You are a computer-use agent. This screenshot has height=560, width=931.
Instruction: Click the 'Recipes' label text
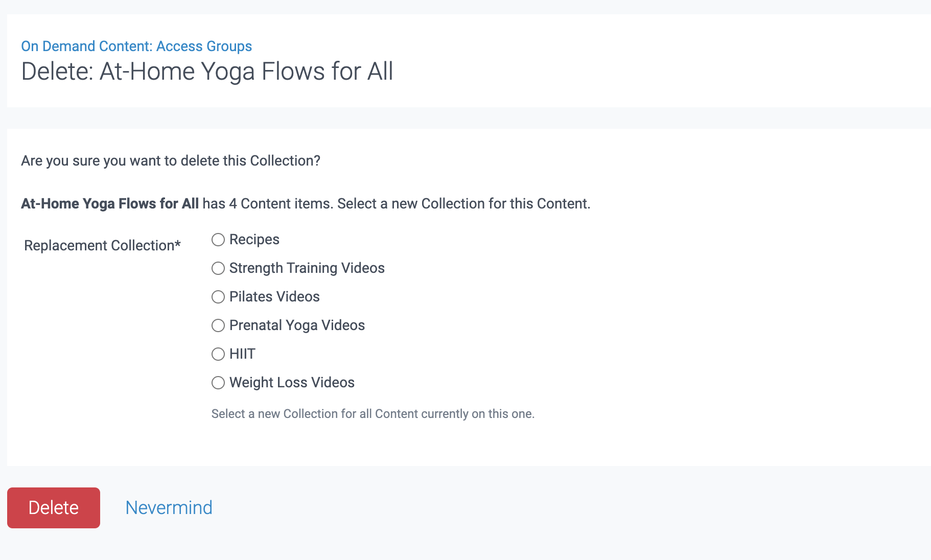[x=254, y=240]
